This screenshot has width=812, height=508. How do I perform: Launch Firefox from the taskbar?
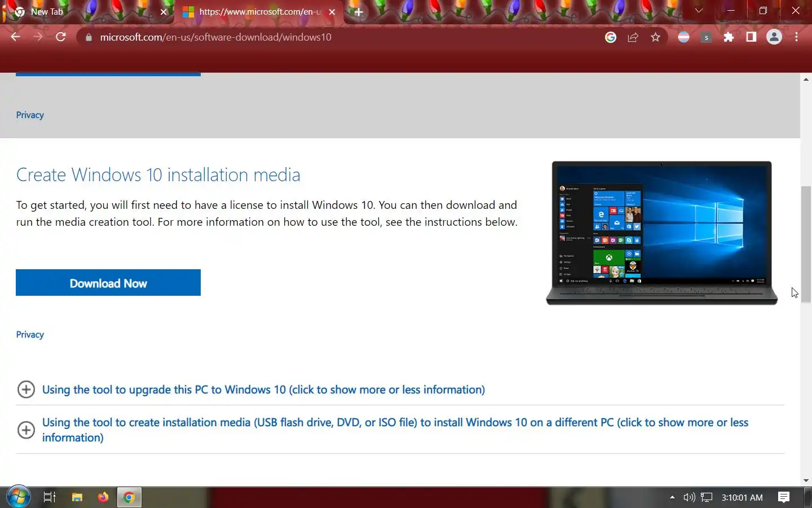tap(103, 497)
